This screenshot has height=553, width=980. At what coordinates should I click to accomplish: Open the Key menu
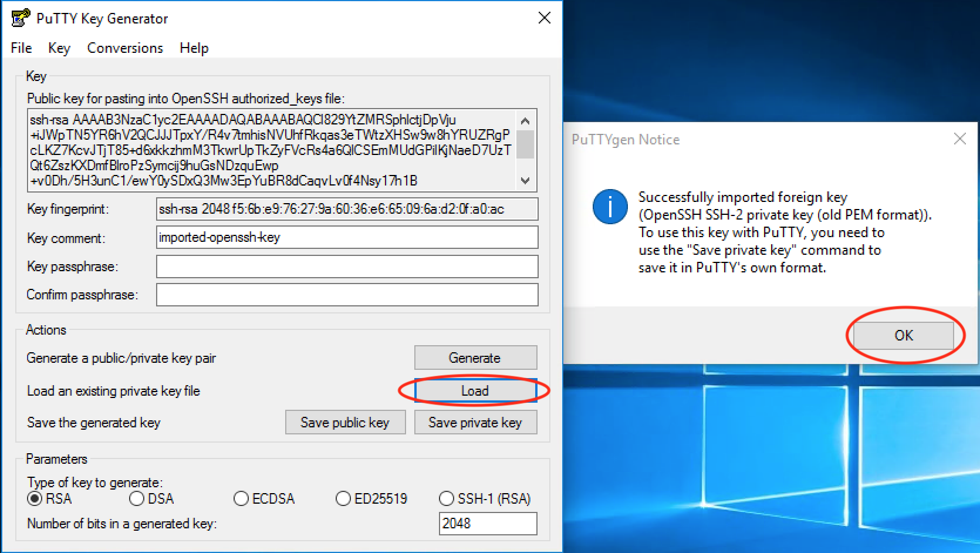[59, 48]
